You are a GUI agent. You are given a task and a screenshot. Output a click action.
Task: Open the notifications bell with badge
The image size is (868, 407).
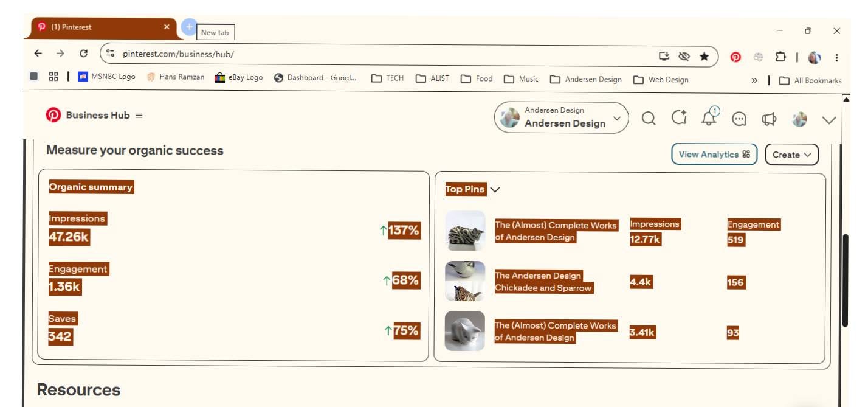(709, 117)
